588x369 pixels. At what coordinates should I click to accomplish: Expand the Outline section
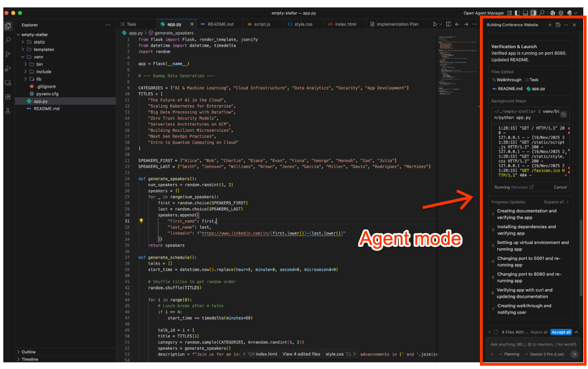(19, 352)
